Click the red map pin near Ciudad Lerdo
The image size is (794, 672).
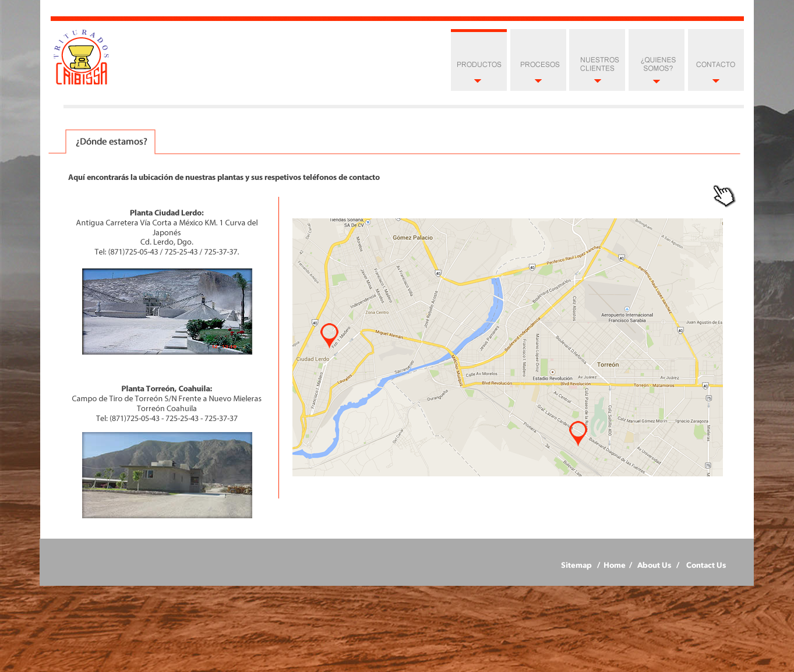tap(329, 335)
